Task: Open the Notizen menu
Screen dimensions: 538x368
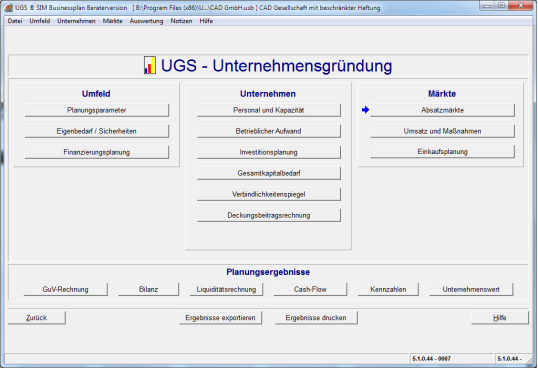Action: click(x=181, y=21)
